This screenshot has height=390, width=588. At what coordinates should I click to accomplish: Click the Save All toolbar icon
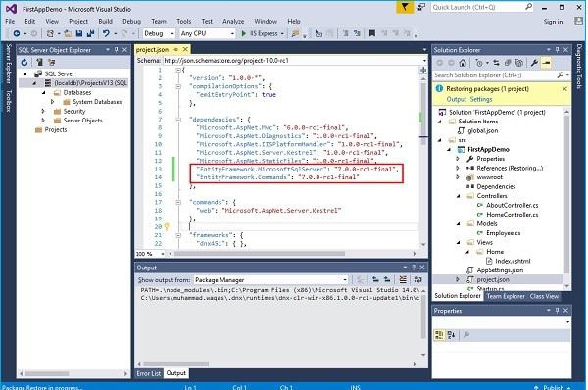pos(90,33)
